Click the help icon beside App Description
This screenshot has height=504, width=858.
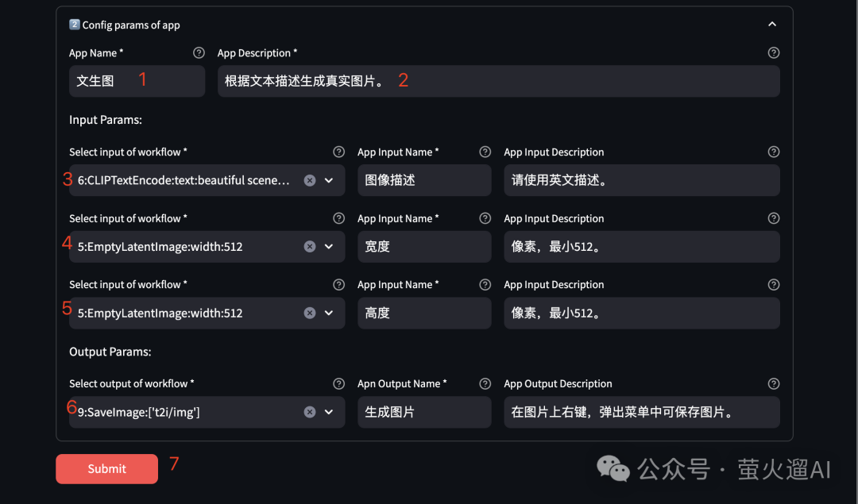[x=774, y=52]
